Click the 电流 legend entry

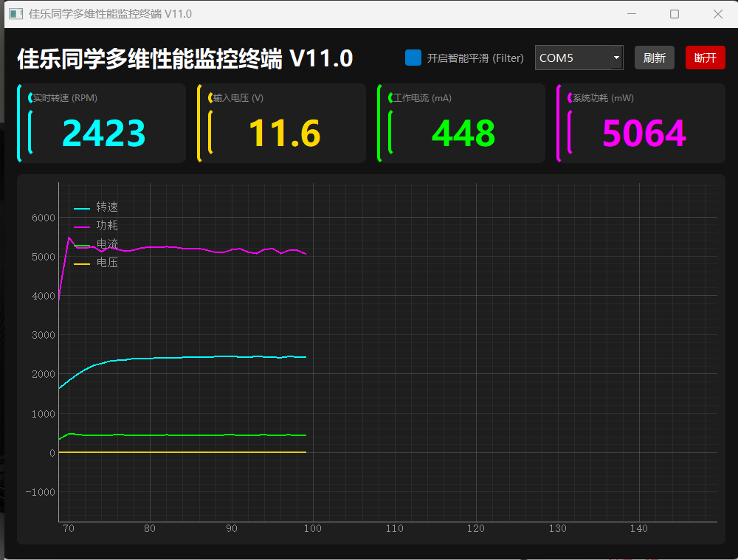(x=96, y=243)
